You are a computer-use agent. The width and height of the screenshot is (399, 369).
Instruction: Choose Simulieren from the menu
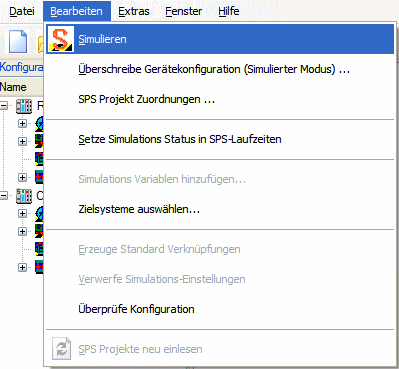pyautogui.click(x=220, y=39)
